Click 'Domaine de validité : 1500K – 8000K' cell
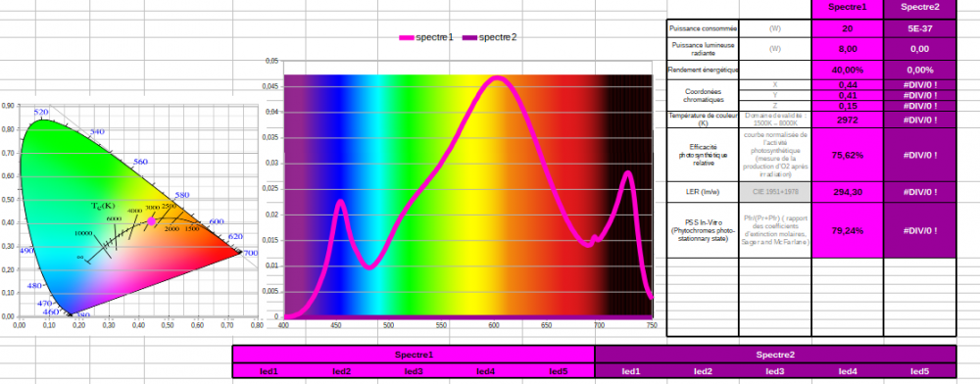 775,120
